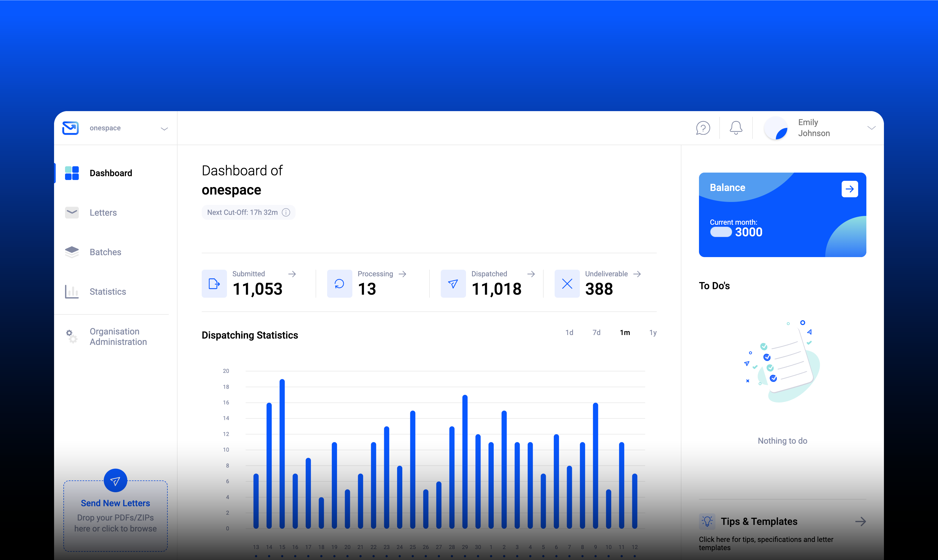Select the 1y time range
Viewport: 938px width, 560px height.
pyautogui.click(x=653, y=333)
